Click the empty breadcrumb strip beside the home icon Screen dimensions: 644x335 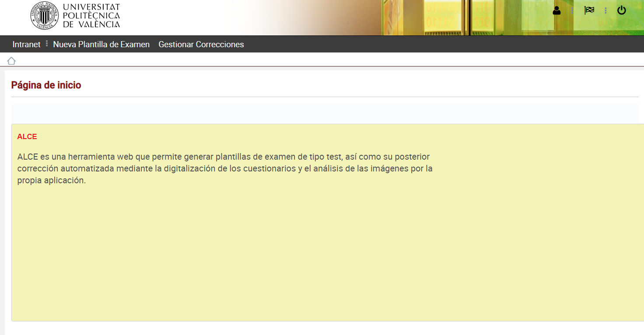(328, 61)
